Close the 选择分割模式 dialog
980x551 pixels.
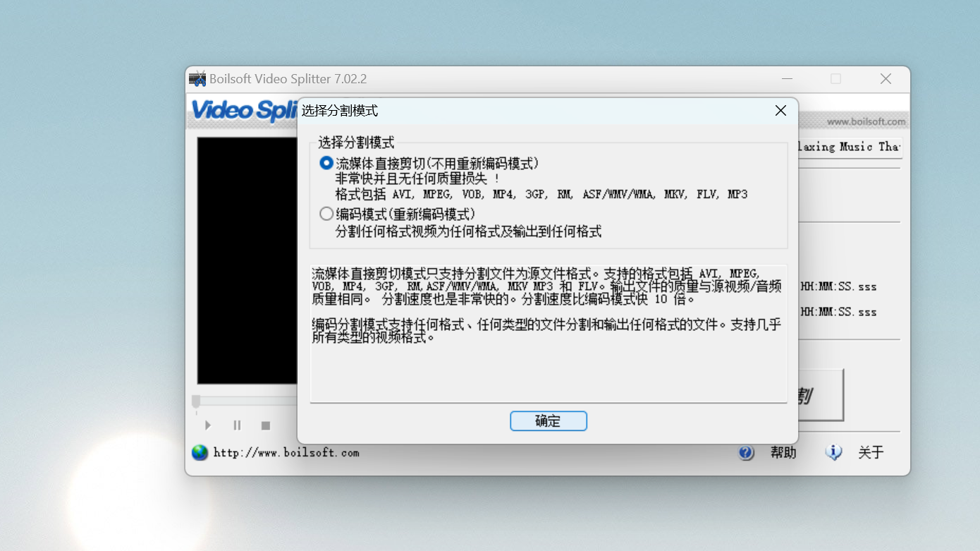click(x=780, y=111)
